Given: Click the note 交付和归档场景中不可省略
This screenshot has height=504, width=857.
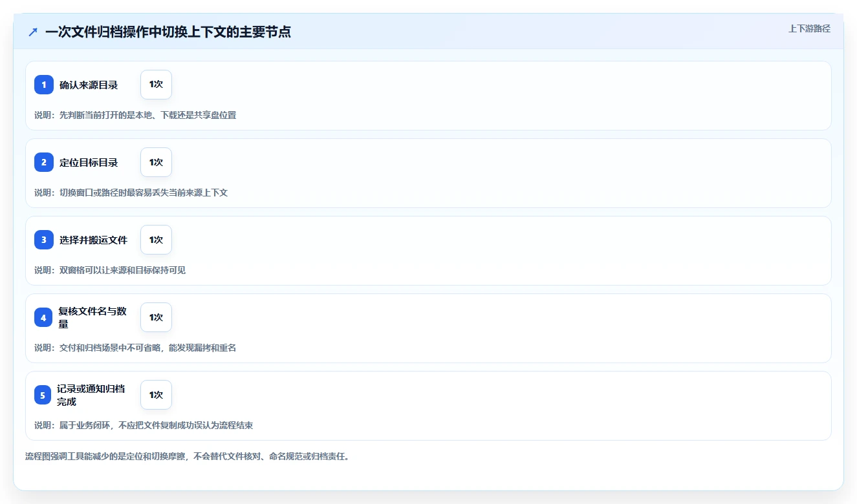Looking at the screenshot, I should tap(110, 348).
